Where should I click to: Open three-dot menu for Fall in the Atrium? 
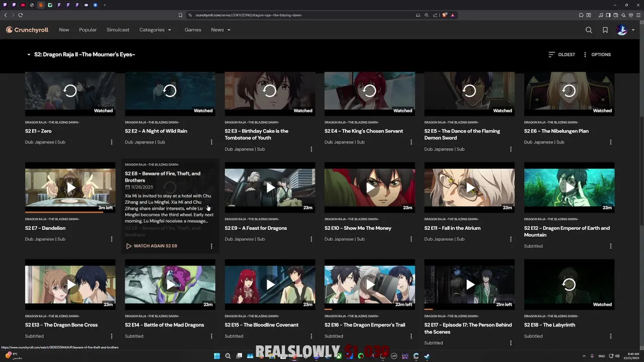click(x=511, y=239)
